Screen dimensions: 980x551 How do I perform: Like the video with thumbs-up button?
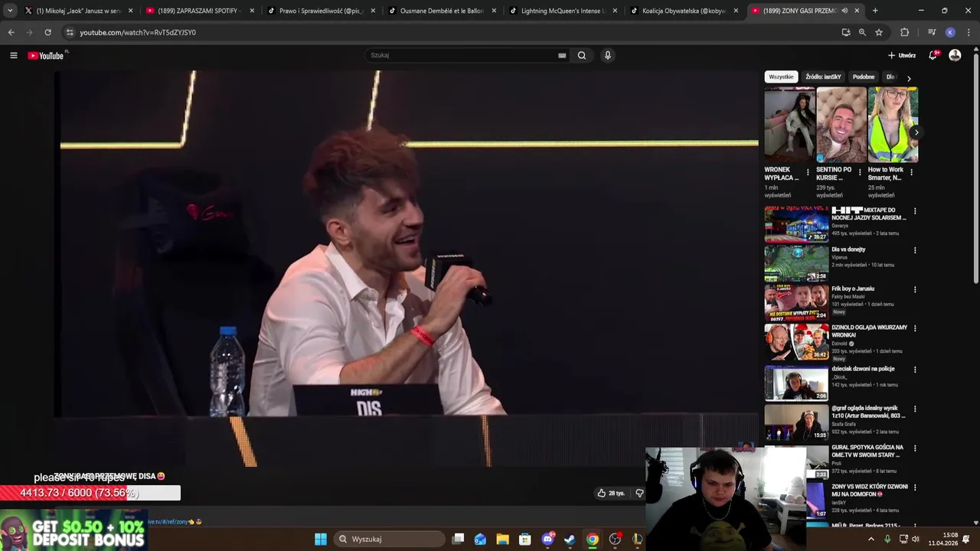click(x=611, y=493)
